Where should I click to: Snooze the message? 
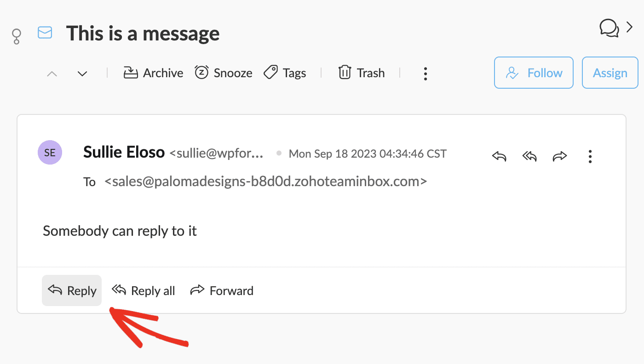click(x=223, y=73)
